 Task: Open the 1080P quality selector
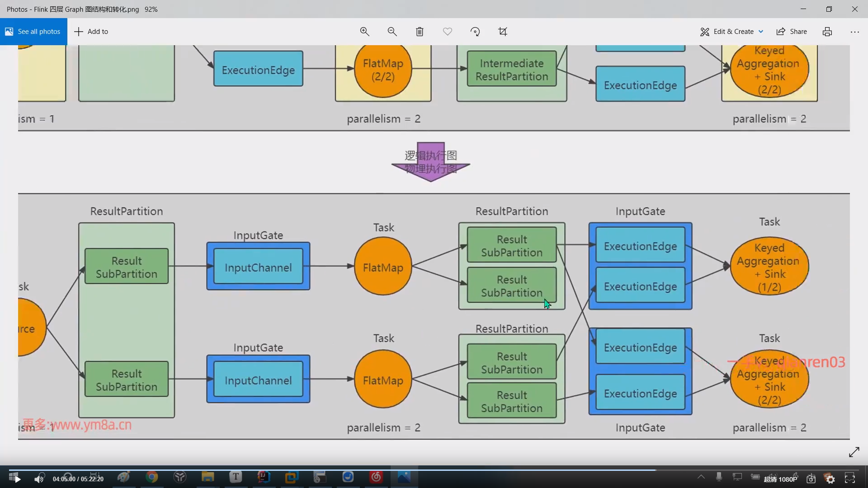coord(781,479)
